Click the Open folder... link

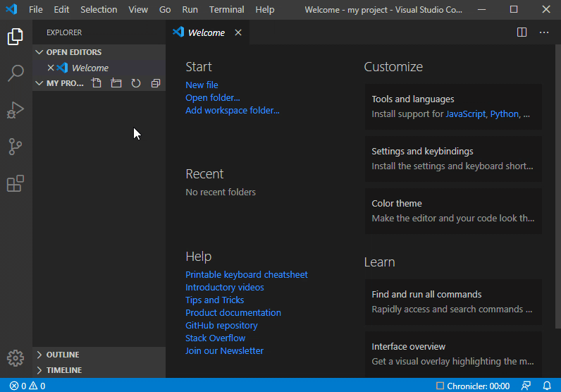coord(213,97)
